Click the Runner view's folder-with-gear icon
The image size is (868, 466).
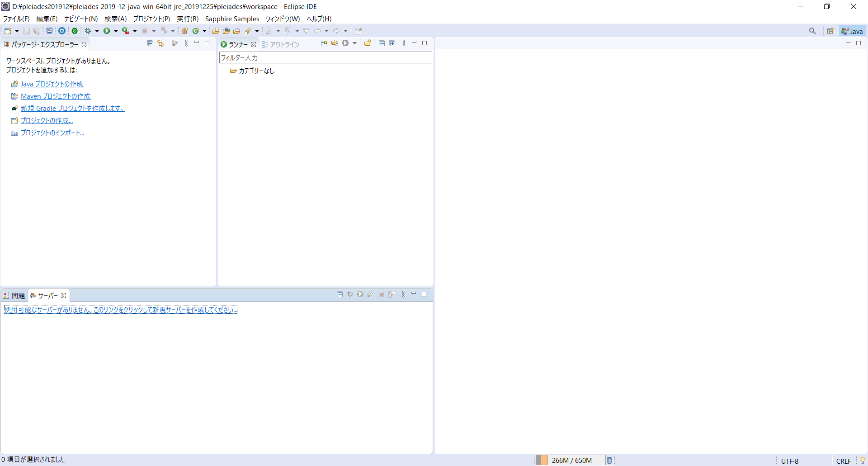335,43
